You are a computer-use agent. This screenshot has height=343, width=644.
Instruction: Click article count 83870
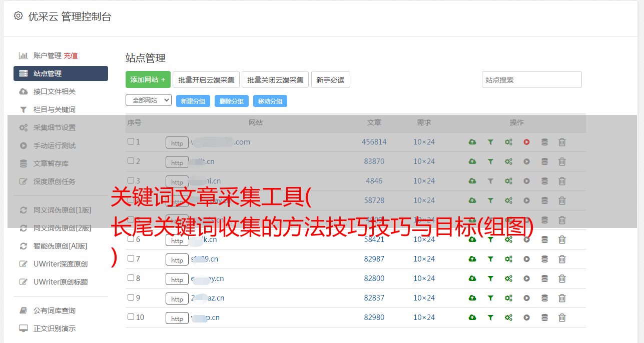(x=374, y=161)
